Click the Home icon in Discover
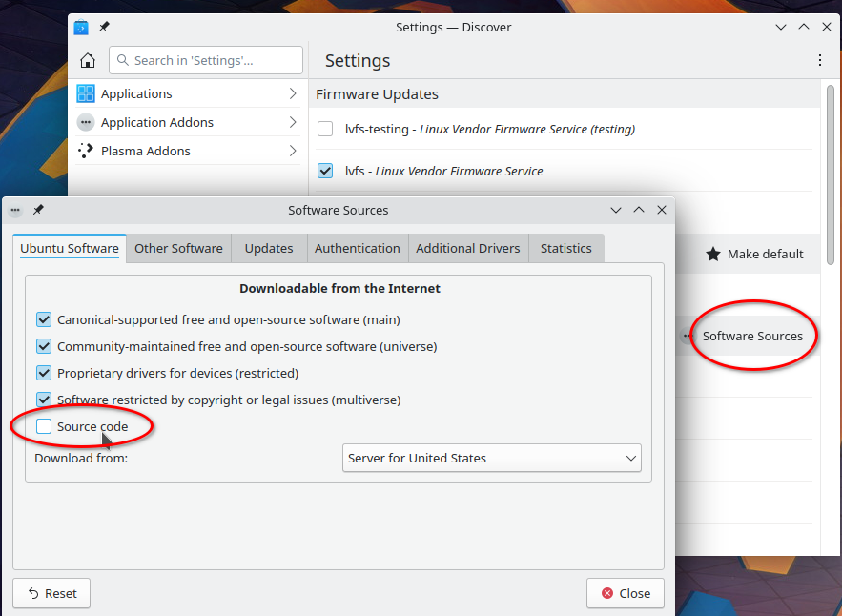Image resolution: width=842 pixels, height=616 pixels. pos(88,60)
